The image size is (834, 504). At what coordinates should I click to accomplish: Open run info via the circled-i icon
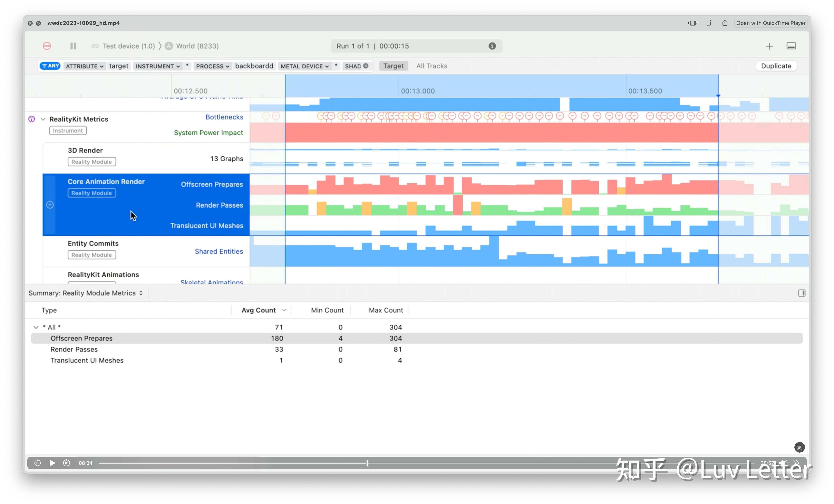pyautogui.click(x=492, y=46)
